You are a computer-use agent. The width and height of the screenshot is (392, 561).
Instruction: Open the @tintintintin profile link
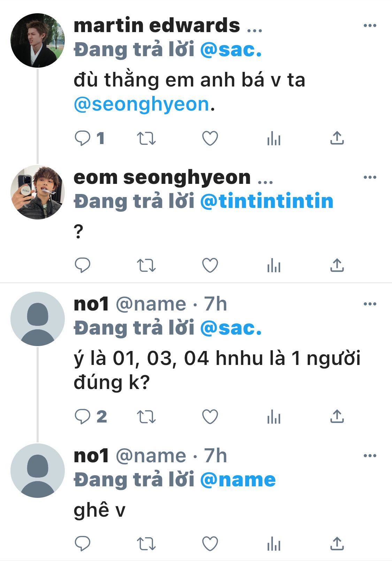(267, 201)
